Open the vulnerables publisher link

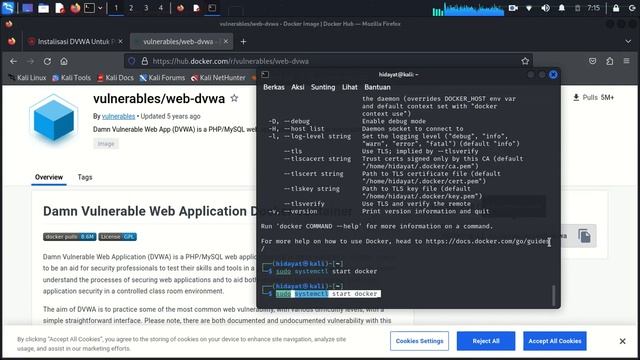[118, 116]
